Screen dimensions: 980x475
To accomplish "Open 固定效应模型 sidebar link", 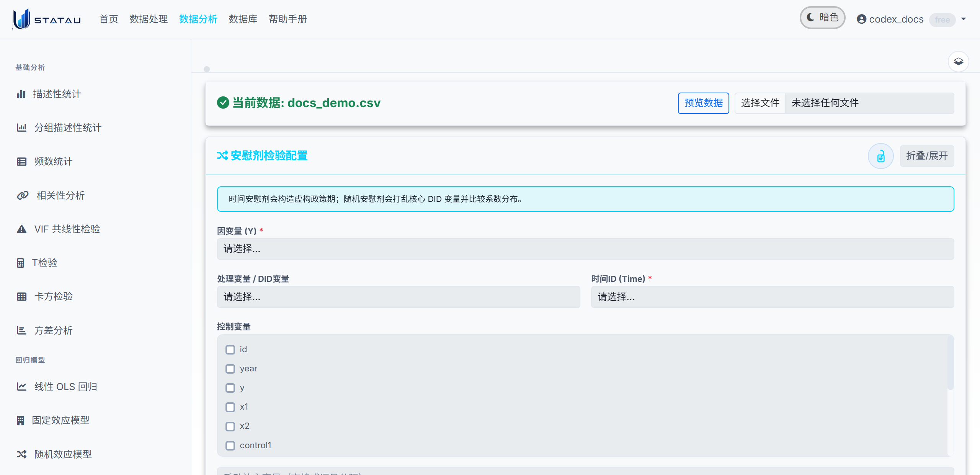I will (60, 420).
